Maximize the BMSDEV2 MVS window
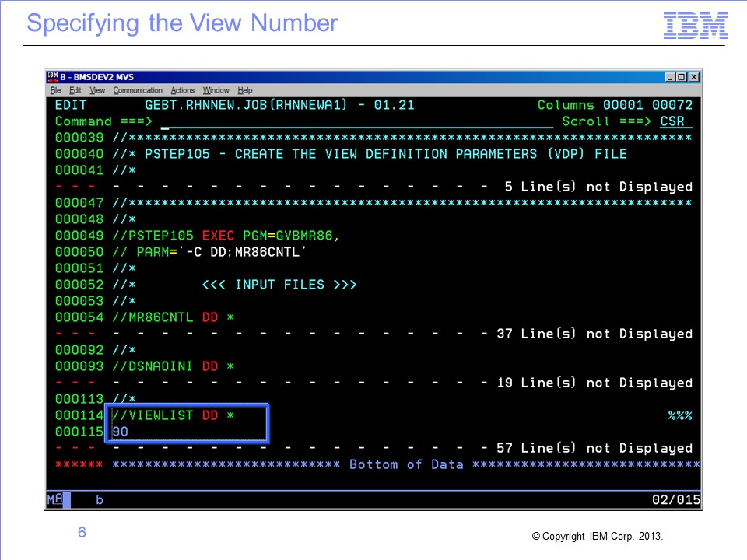This screenshot has height=560, width=747. point(682,77)
